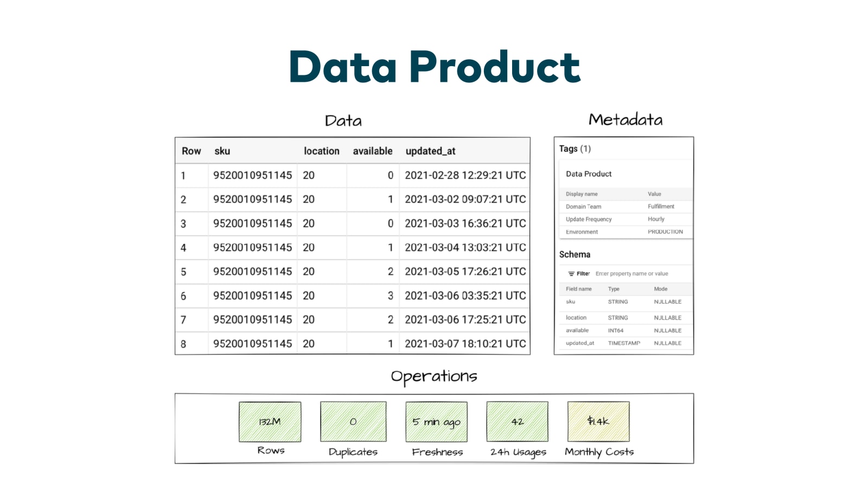Click the 'Domain Team' tag label
Screen dimensions: 868x488
point(583,207)
